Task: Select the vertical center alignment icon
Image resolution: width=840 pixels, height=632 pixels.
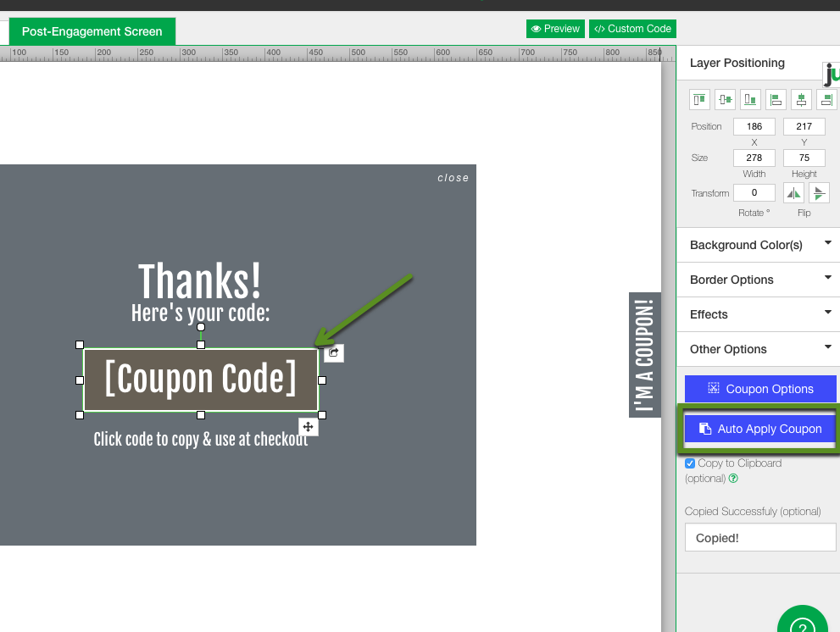Action: (x=725, y=99)
